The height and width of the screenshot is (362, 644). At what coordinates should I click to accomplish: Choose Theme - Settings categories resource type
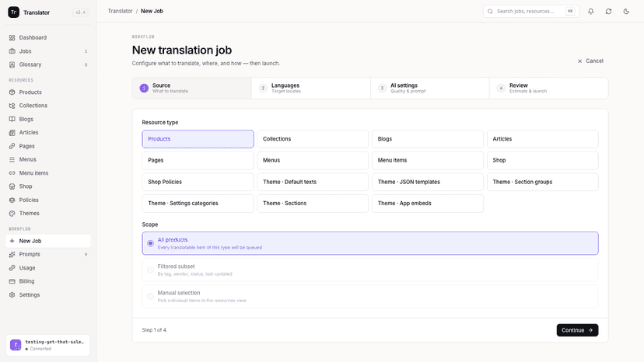point(198,204)
